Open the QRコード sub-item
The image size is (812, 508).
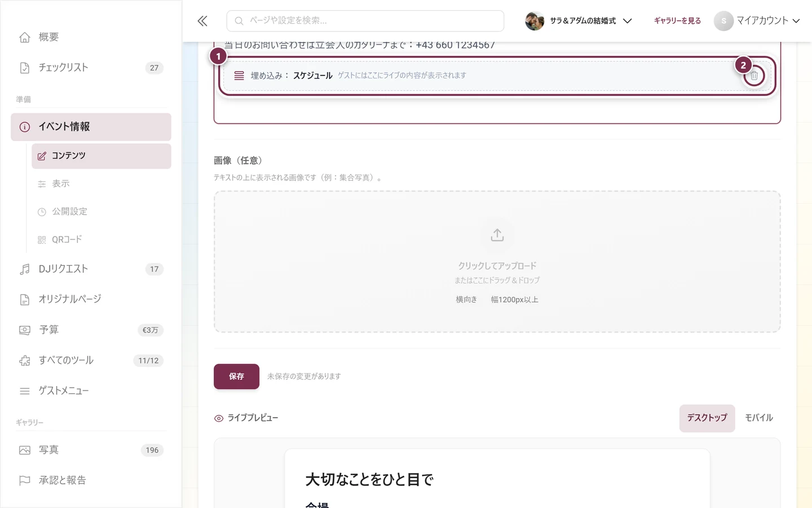tap(101, 240)
